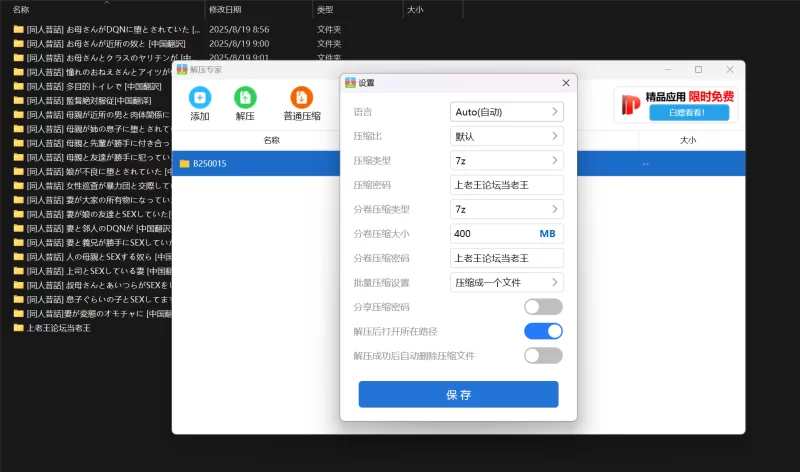Viewport: 800px width, 472px height.
Task: Select the 上老王论坛当老王 folder in Explorer
Action: pyautogui.click(x=58, y=328)
